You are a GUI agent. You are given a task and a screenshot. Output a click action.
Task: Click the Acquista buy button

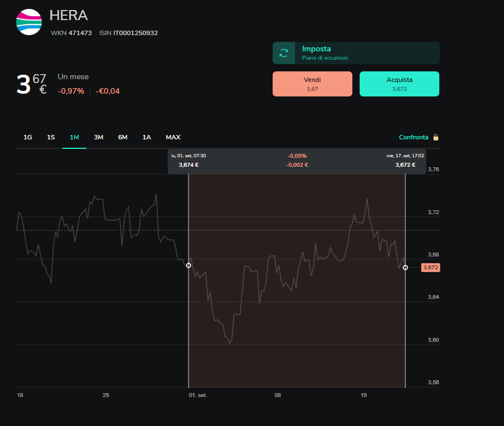point(399,84)
